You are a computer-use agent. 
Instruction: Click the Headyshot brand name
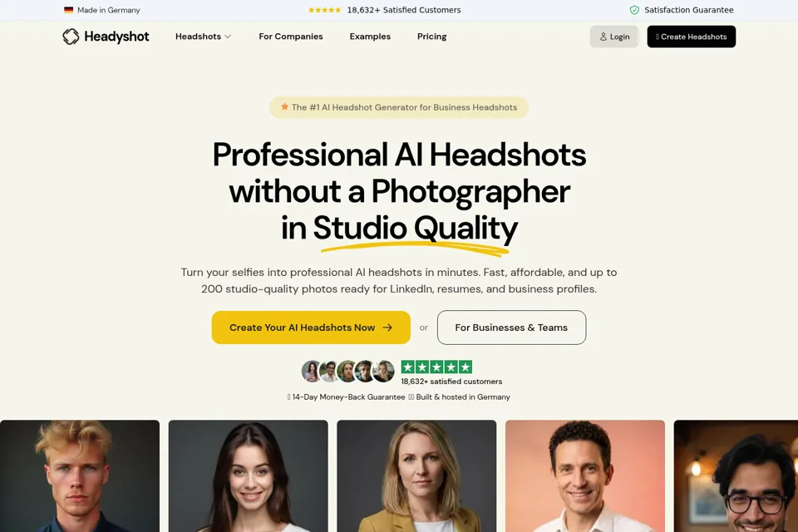coord(116,37)
